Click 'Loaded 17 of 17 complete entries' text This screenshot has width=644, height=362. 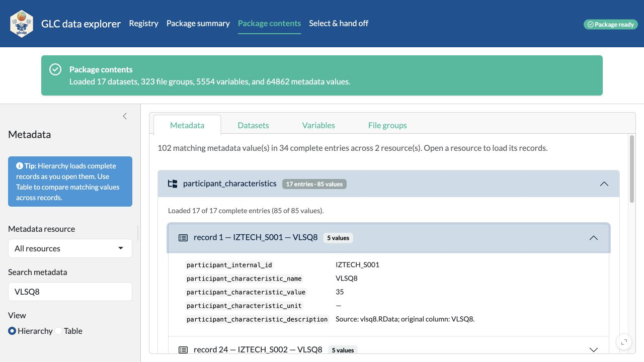point(246,211)
